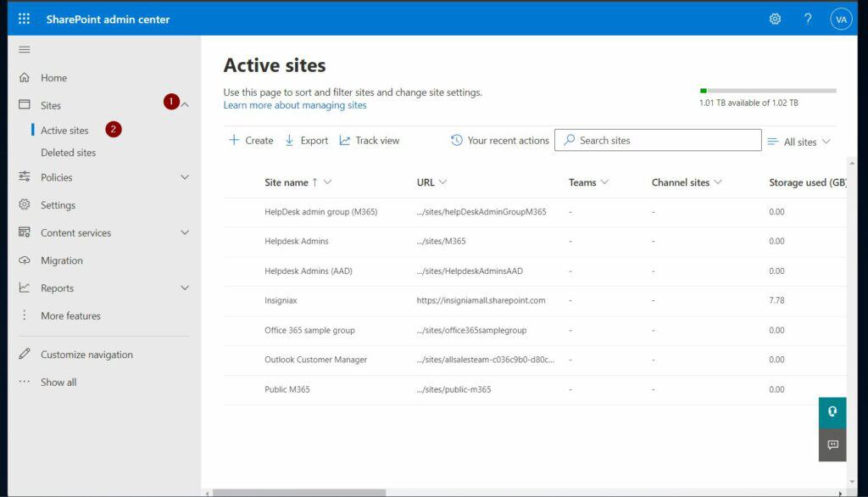Expand the Reports navigation section
This screenshot has height=497, width=868.
[185, 288]
